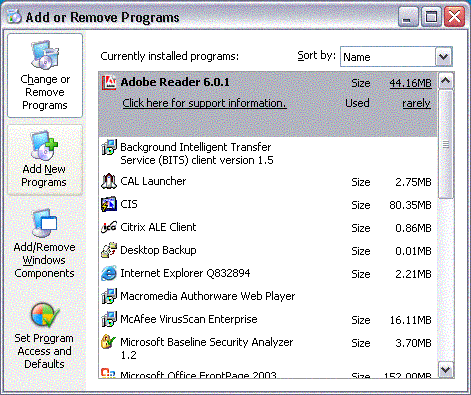Viewport: 471px width, 395px height.
Task: Open Add/Remove Windows Components
Action: [45, 244]
